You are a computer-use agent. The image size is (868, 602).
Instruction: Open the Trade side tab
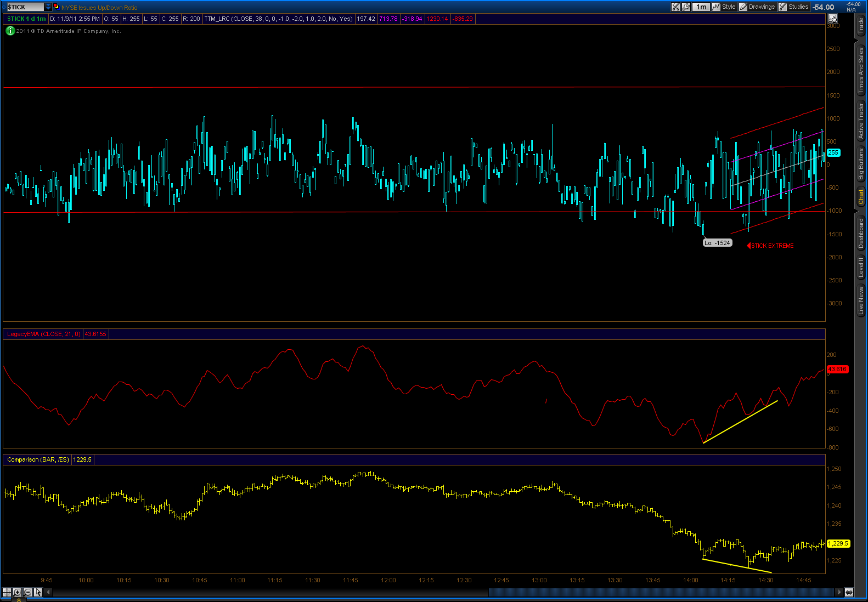[861, 25]
